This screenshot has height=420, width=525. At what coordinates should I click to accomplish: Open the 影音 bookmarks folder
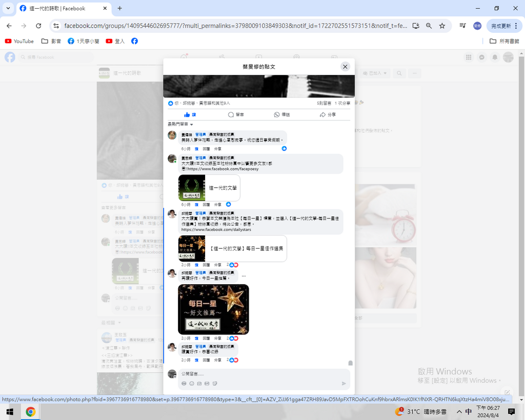(x=51, y=41)
